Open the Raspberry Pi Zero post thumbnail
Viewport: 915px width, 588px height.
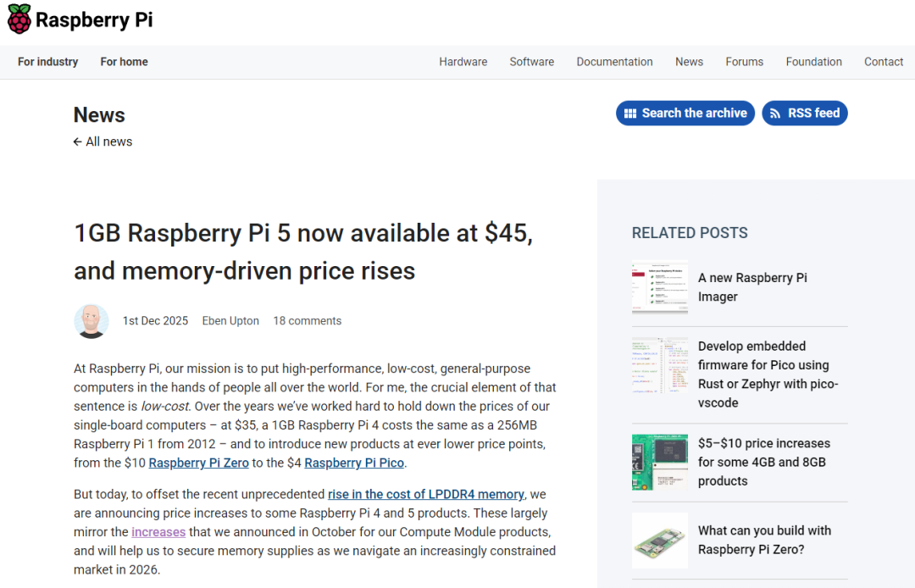click(660, 540)
